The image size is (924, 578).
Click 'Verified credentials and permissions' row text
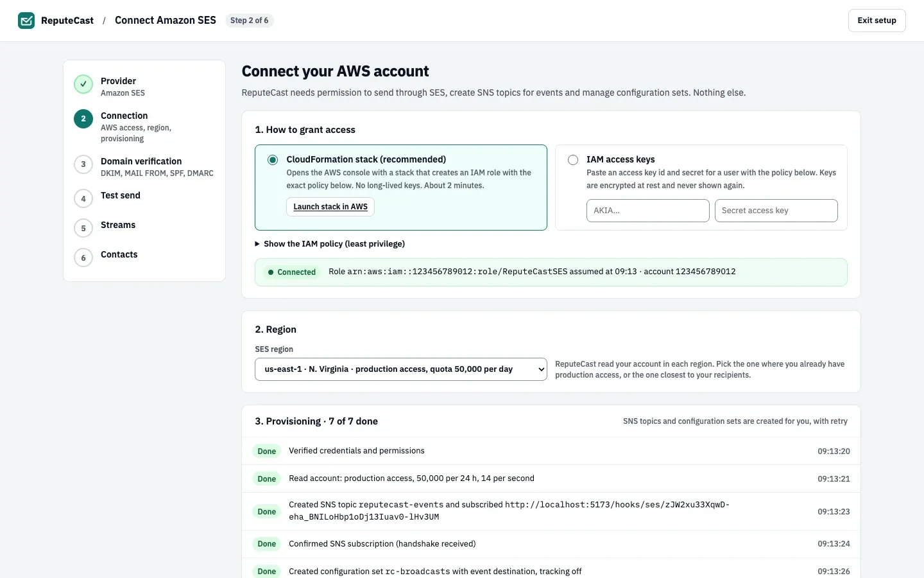(x=357, y=451)
